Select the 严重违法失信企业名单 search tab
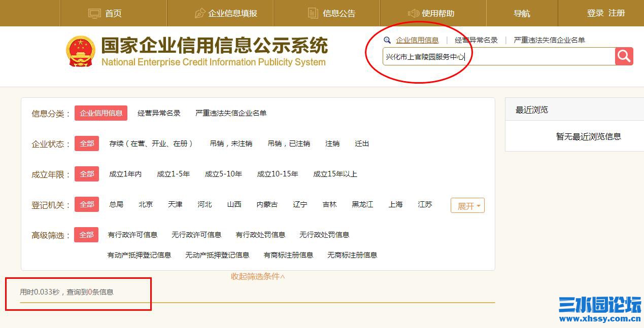The width and height of the screenshot is (644, 328). pos(549,40)
